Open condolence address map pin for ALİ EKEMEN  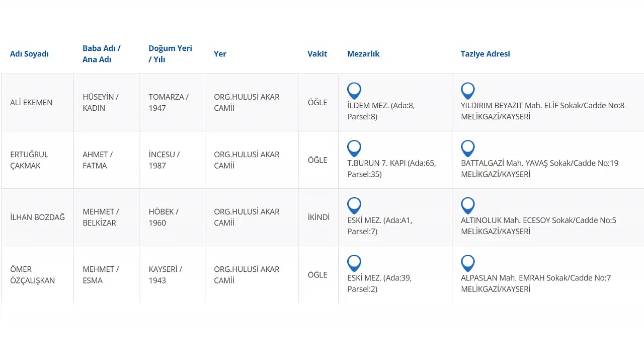468,91
